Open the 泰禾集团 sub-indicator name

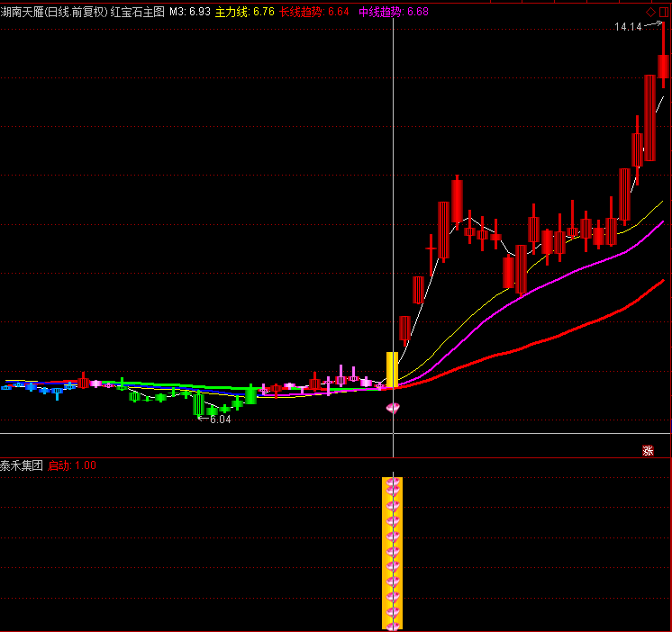22,465
